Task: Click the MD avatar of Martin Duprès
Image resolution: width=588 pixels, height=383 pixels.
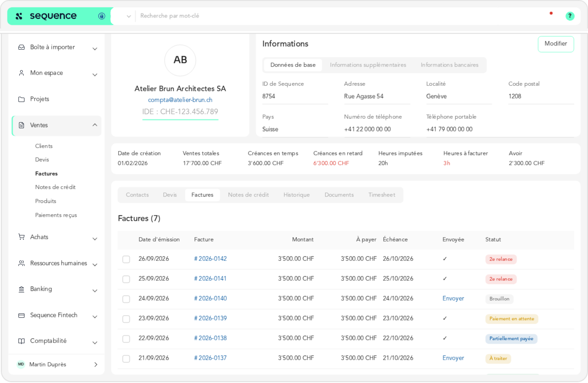Action: click(x=21, y=364)
